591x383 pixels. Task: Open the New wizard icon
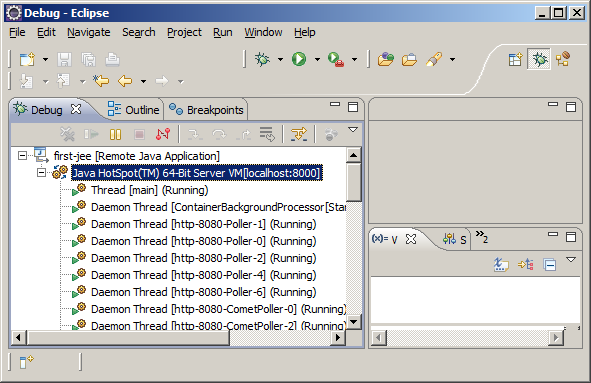tap(27, 59)
